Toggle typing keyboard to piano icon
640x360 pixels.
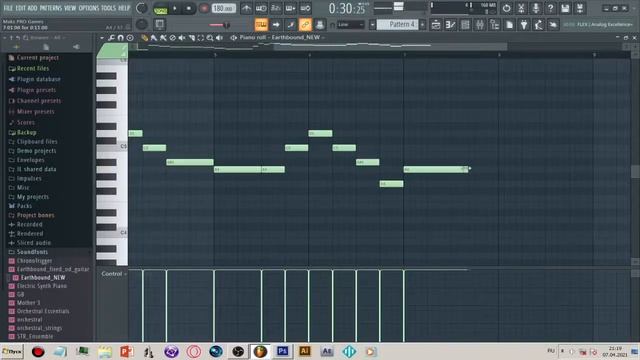coord(261,25)
